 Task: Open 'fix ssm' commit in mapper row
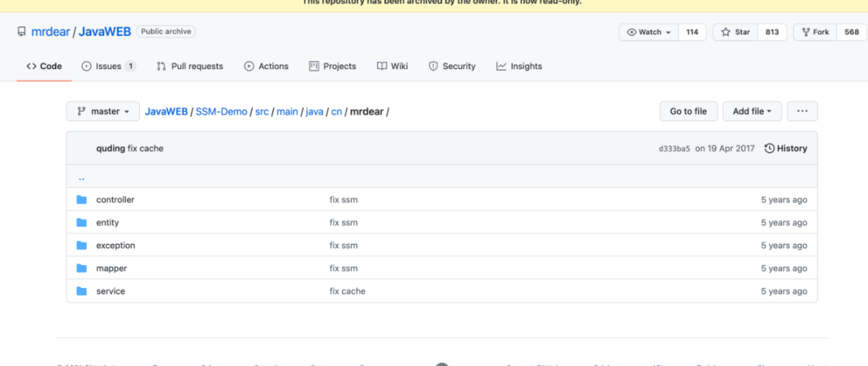point(344,268)
